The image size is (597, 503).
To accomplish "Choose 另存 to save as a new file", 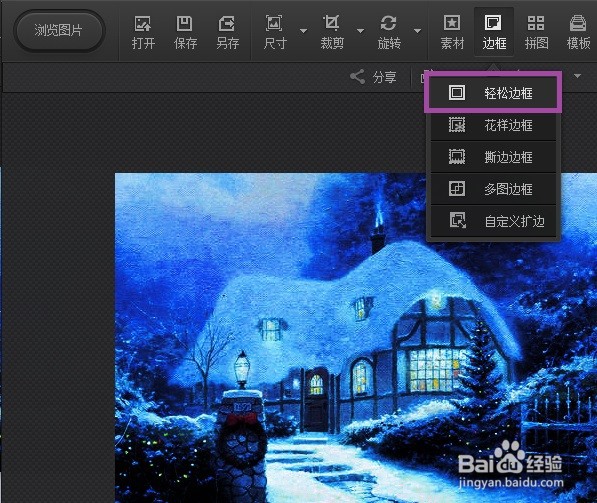I will [227, 33].
